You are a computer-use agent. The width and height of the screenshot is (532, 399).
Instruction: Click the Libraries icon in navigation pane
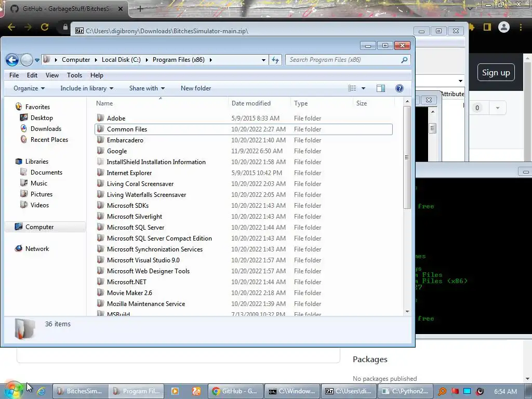19,162
